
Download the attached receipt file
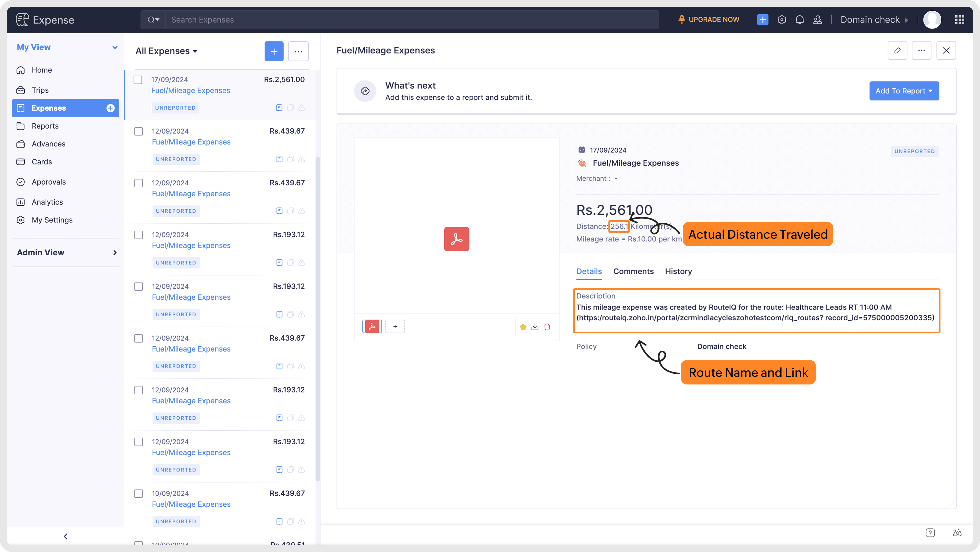tap(535, 327)
